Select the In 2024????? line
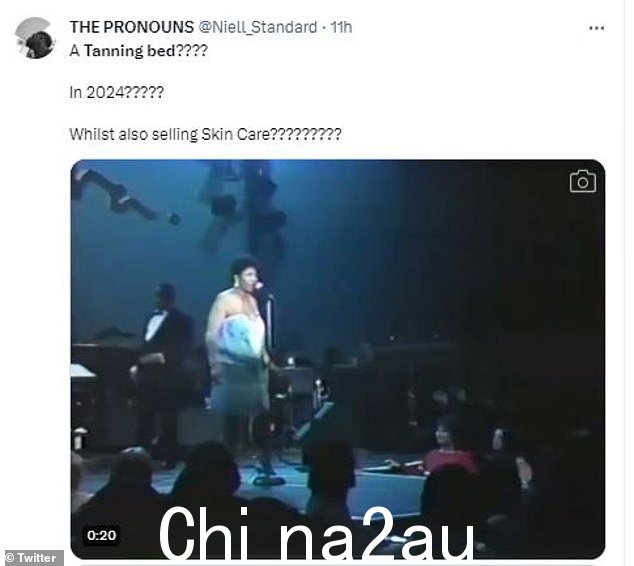The image size is (634, 566). click(116, 93)
